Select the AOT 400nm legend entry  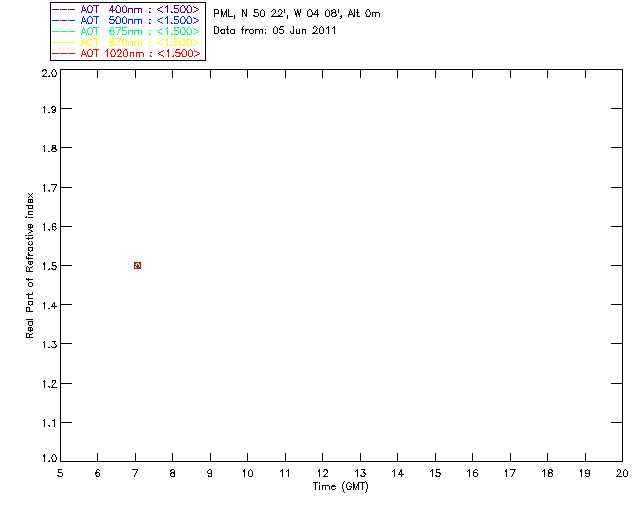coord(126,9)
